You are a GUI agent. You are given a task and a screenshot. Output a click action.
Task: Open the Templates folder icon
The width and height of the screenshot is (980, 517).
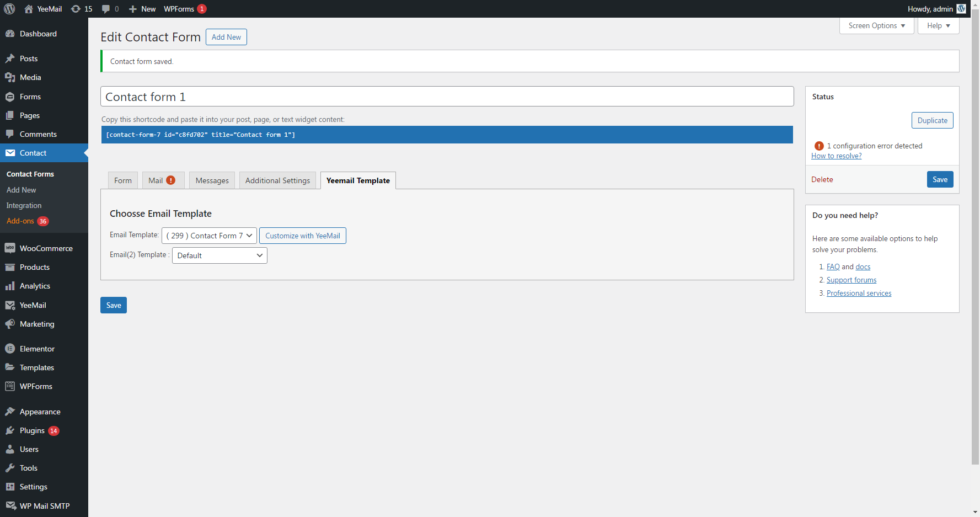(x=10, y=367)
